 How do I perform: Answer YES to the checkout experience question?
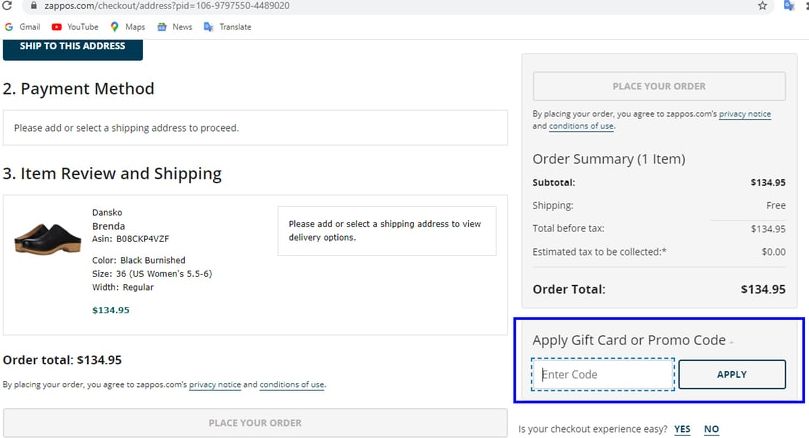coord(682,429)
